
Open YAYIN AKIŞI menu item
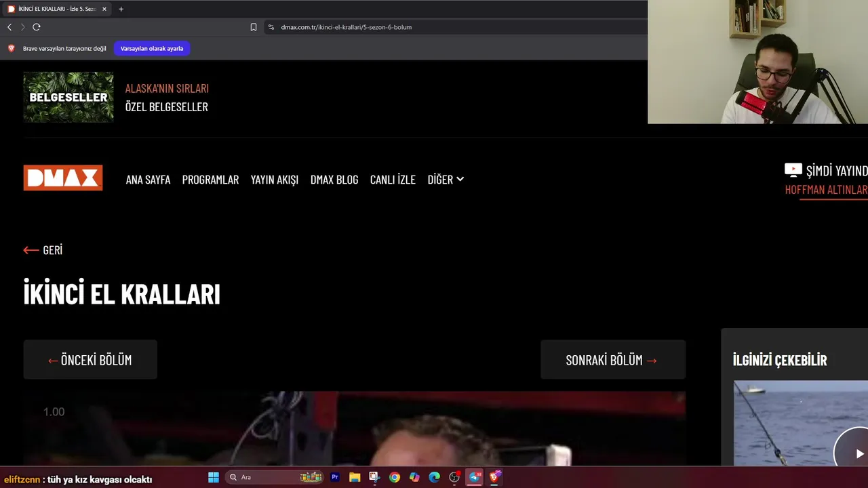(x=275, y=180)
